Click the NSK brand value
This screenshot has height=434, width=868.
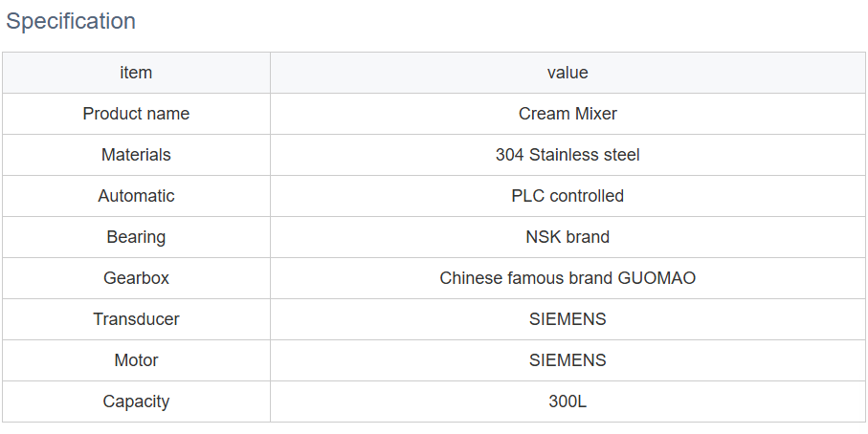568,237
